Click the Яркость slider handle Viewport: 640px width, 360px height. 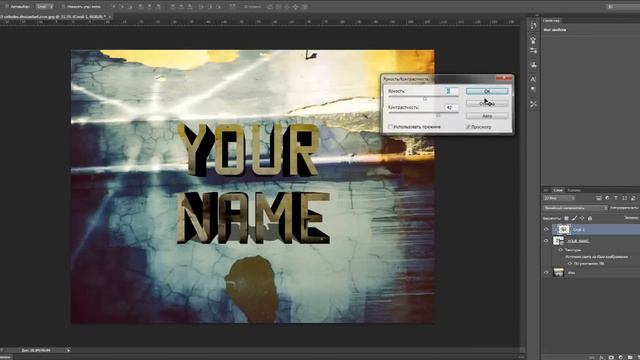click(425, 99)
